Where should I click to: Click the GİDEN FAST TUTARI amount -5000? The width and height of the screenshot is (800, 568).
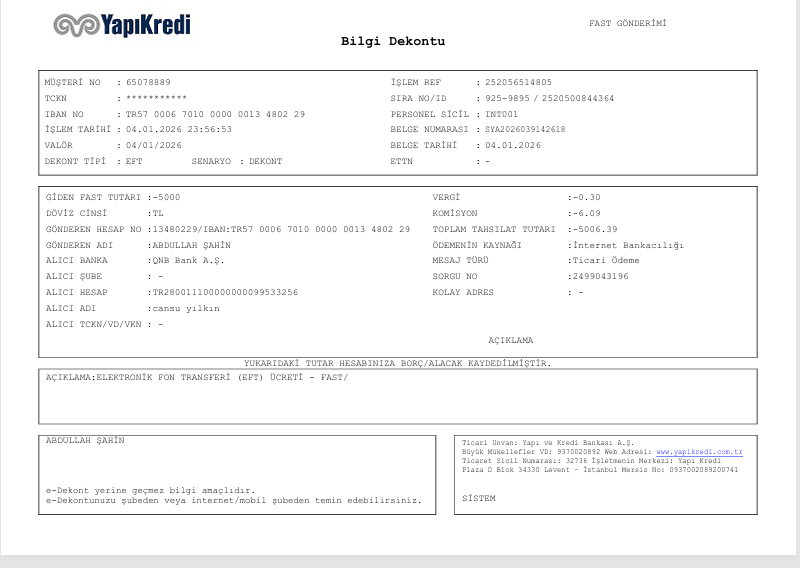(166, 197)
